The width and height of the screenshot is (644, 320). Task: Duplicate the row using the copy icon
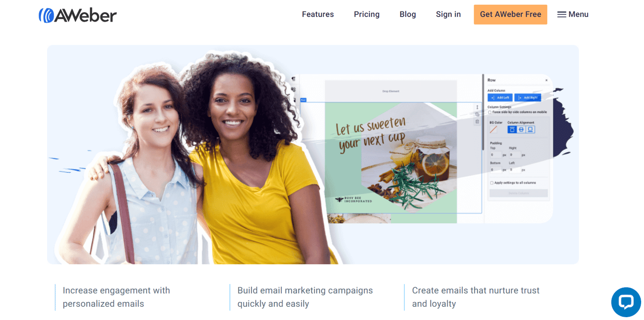[477, 115]
